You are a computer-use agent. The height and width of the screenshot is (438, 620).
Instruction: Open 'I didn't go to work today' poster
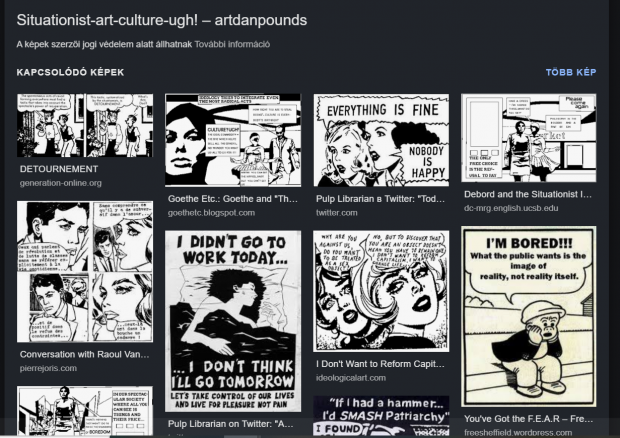click(x=233, y=321)
